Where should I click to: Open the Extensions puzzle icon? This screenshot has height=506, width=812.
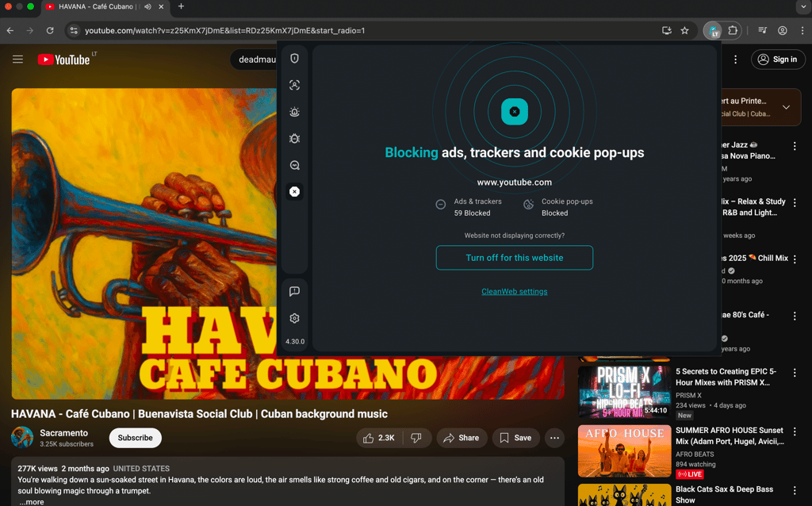click(x=732, y=31)
